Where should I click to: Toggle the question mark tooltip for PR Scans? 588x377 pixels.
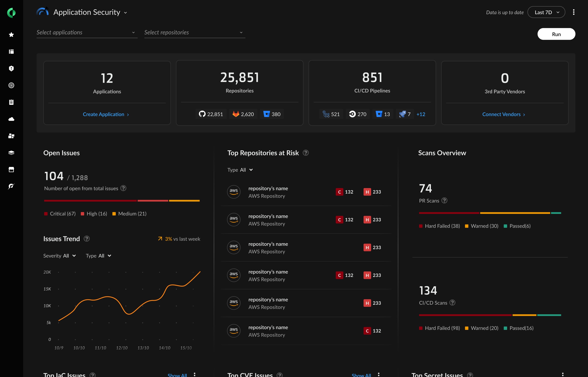coord(445,200)
